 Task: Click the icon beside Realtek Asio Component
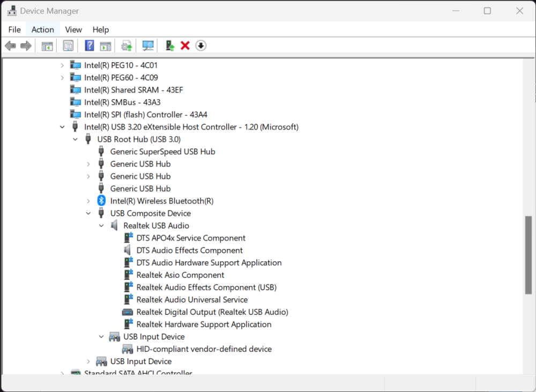(128, 275)
